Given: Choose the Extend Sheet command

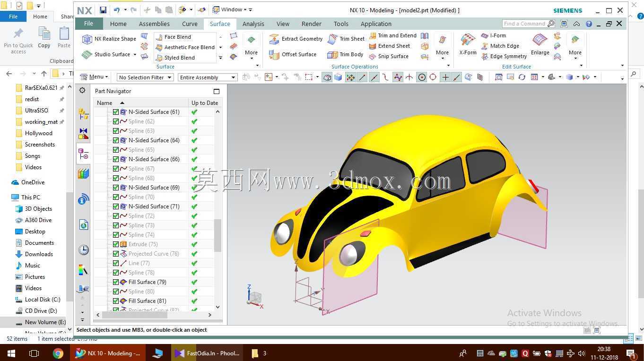Looking at the screenshot, I should tap(389, 46).
